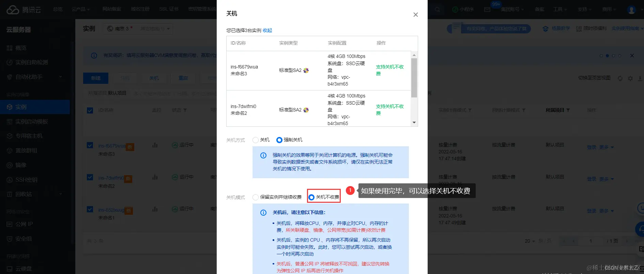Expand the 实例使用指南 dropdown
644x274 pixels.
[627, 29]
